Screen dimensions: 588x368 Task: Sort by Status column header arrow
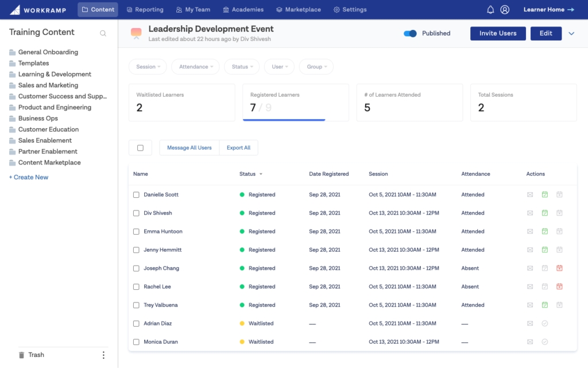[x=261, y=174]
